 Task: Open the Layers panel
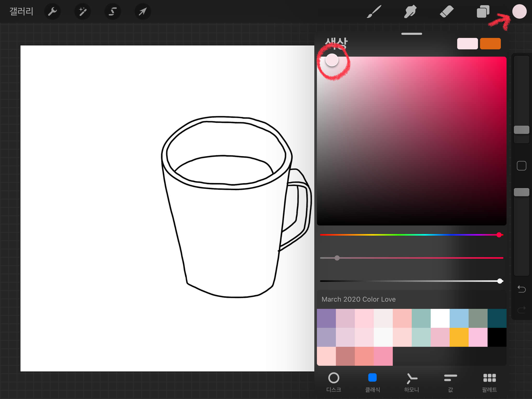483,11
